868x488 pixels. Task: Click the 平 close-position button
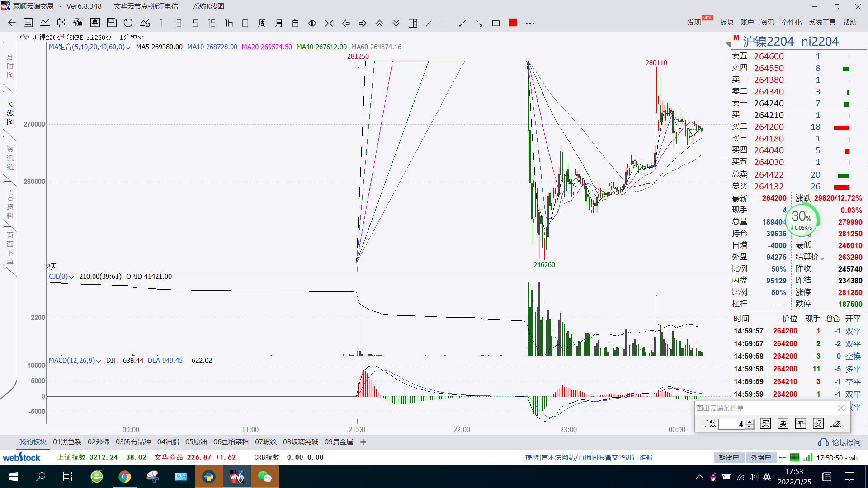801,423
